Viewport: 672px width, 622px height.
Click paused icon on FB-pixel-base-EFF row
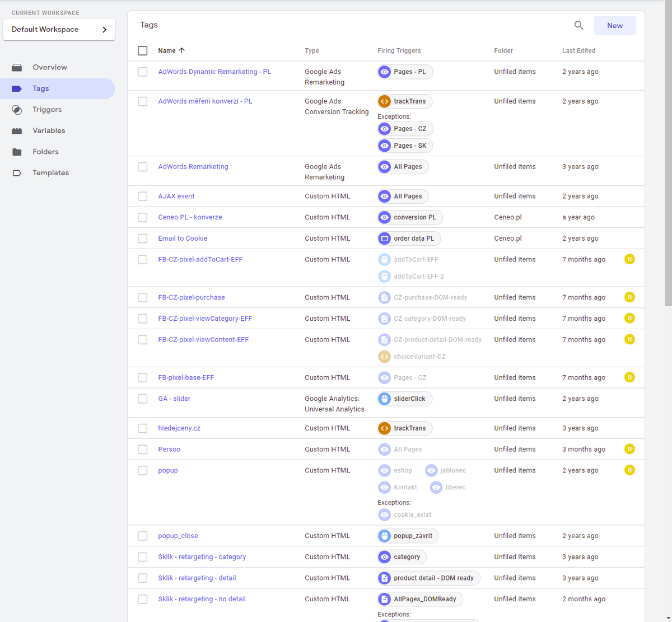629,377
